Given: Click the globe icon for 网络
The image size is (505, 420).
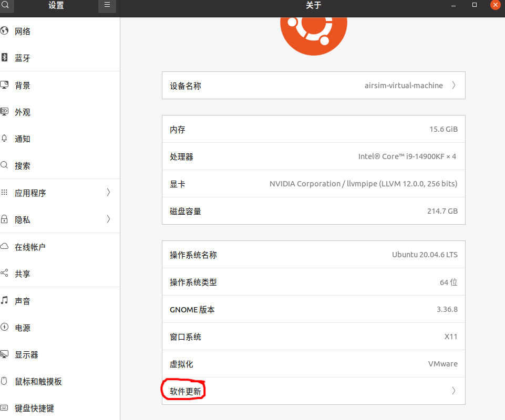Looking at the screenshot, I should (x=4, y=31).
